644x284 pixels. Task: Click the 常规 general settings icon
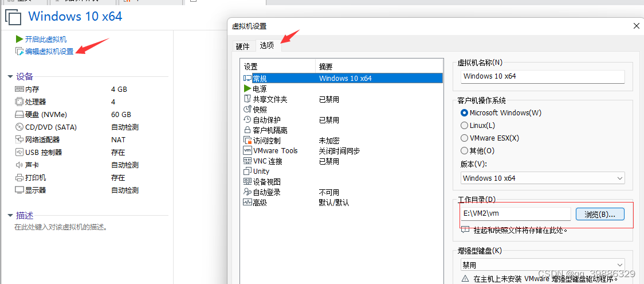coord(248,78)
